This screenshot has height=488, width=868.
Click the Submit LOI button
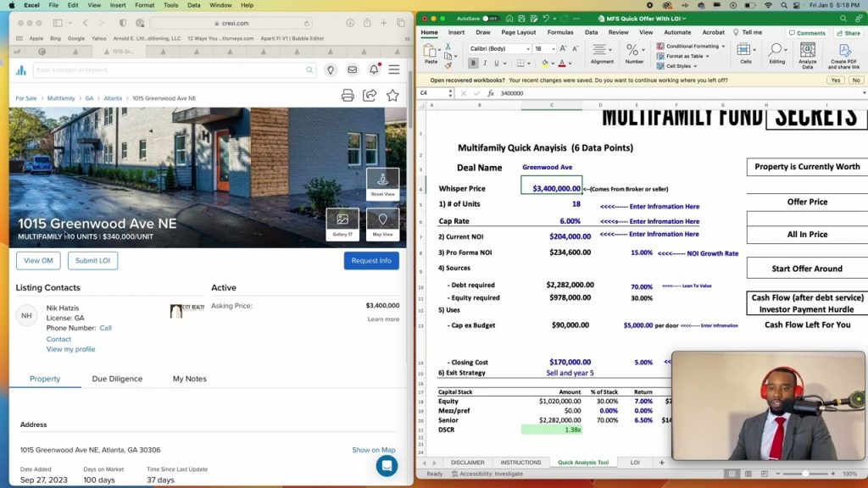[92, 261]
